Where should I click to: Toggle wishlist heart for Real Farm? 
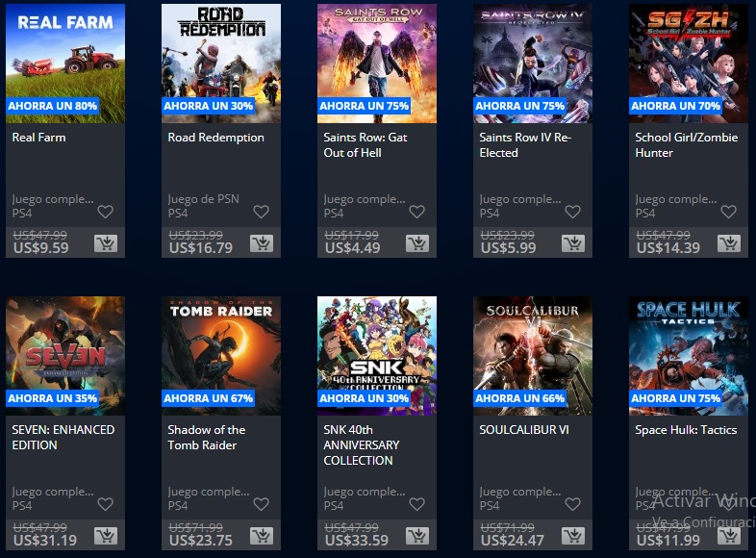point(105,212)
